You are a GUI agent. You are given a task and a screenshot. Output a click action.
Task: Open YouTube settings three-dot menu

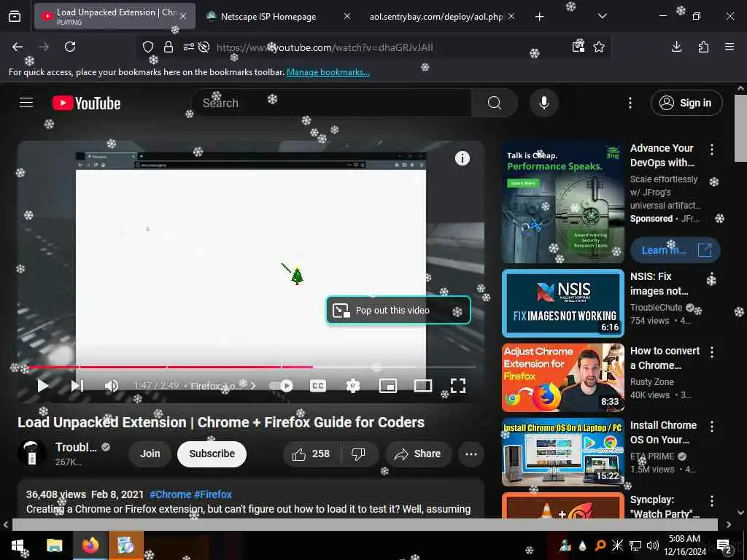pyautogui.click(x=630, y=103)
